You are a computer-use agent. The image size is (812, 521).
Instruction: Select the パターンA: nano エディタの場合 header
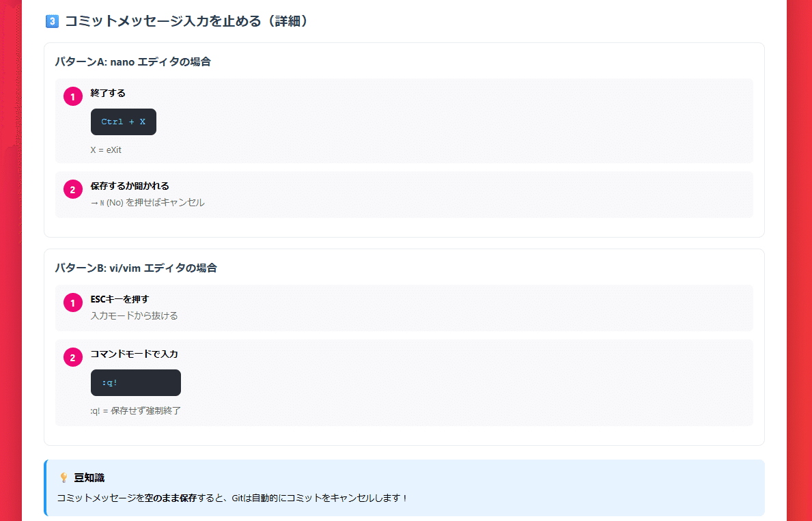pyautogui.click(x=133, y=61)
